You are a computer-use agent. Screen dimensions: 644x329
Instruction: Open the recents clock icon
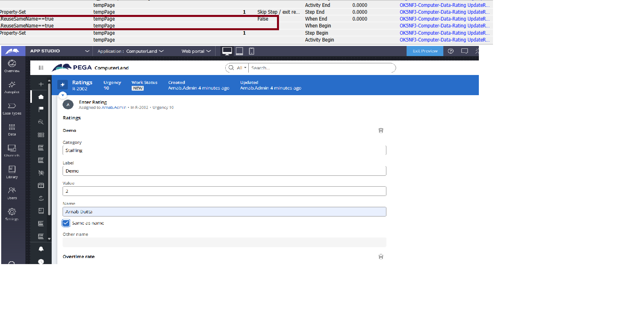point(41,262)
